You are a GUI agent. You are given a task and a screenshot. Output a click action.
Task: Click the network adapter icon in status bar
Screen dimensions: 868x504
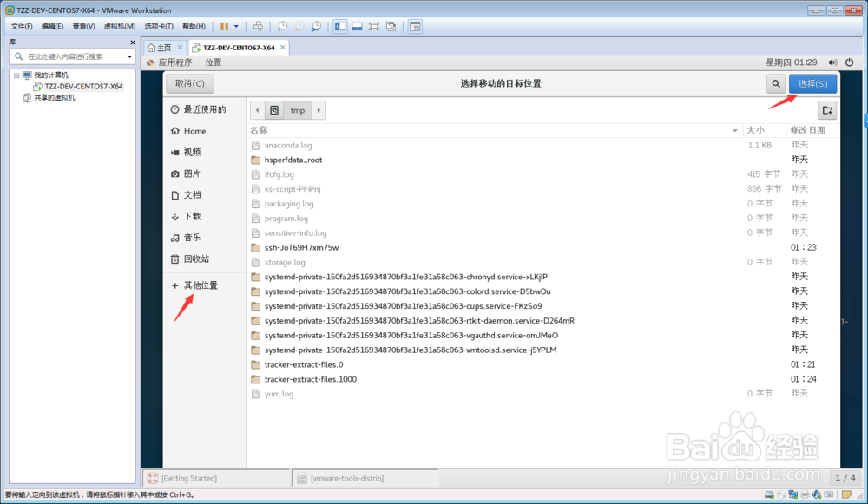pyautogui.click(x=792, y=494)
